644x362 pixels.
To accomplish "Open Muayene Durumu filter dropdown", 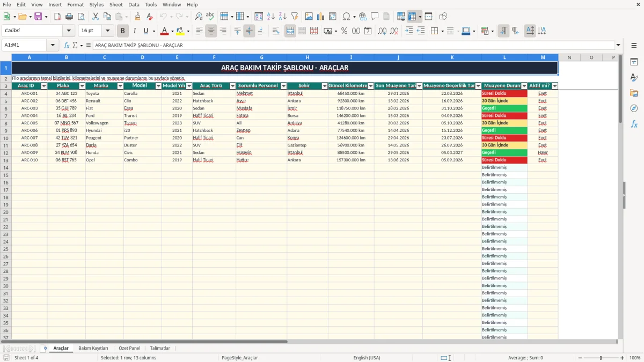I will pos(524,86).
